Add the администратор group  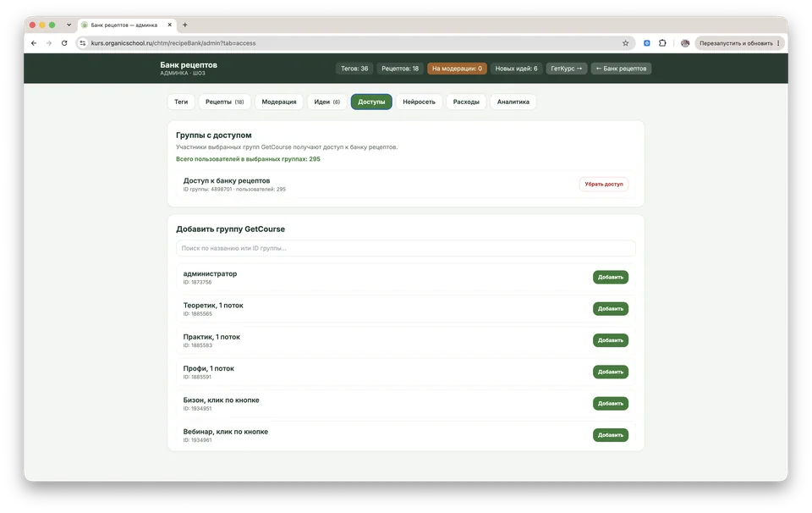click(611, 277)
